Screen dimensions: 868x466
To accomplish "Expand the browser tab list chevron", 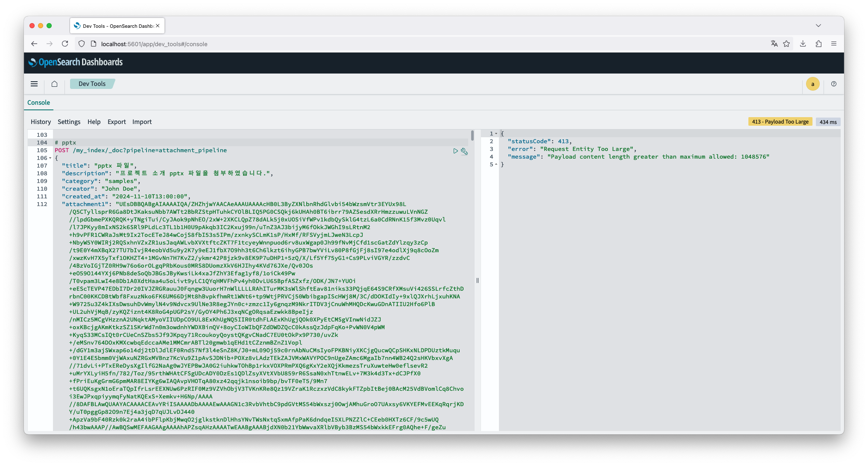I will tap(818, 26).
